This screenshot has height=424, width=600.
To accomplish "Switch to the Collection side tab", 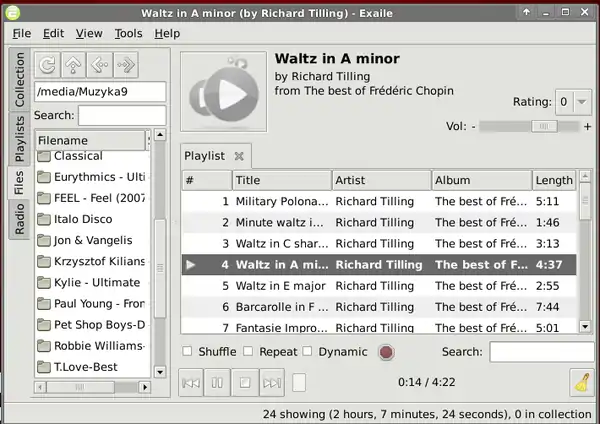I will click(x=19, y=80).
